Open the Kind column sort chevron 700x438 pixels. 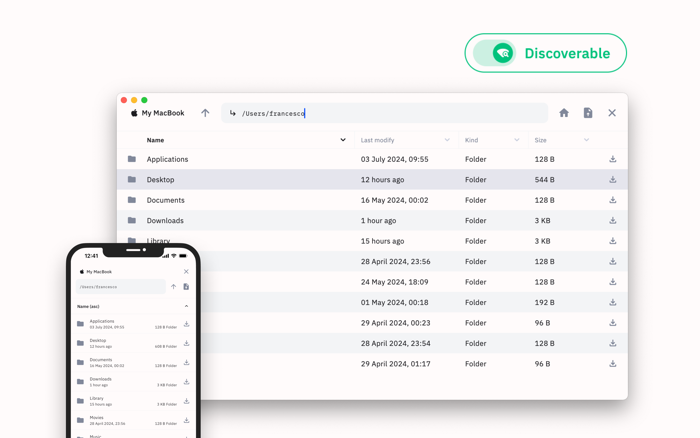(x=517, y=140)
